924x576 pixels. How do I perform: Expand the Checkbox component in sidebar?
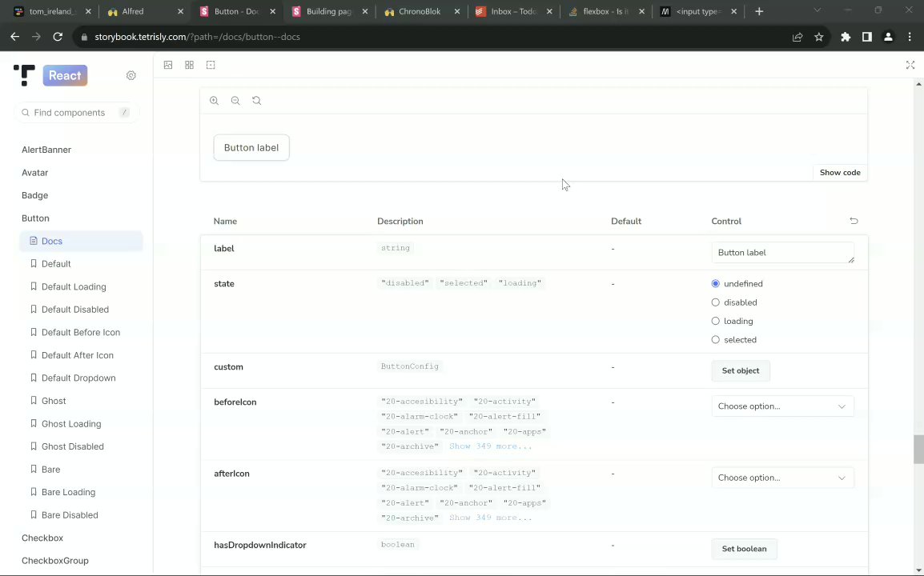pos(42,538)
